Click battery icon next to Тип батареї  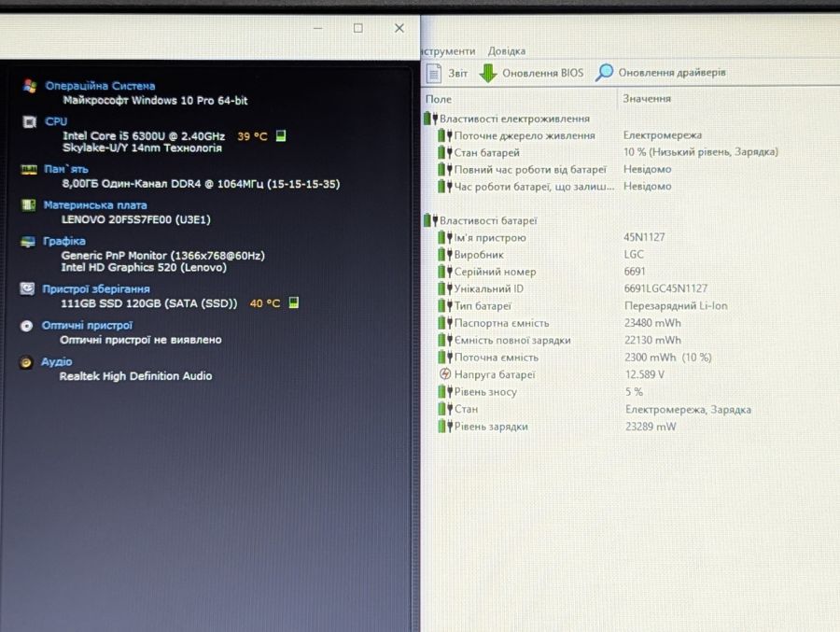445,306
